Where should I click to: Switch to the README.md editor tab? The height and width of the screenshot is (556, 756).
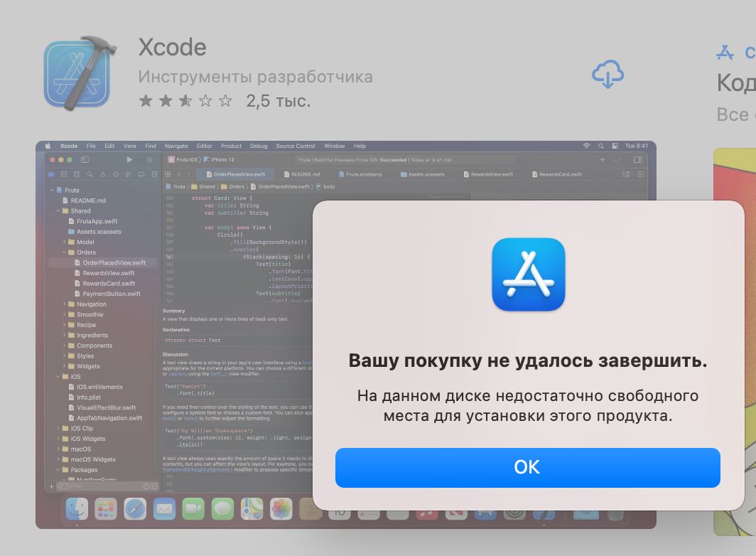pyautogui.click(x=302, y=174)
